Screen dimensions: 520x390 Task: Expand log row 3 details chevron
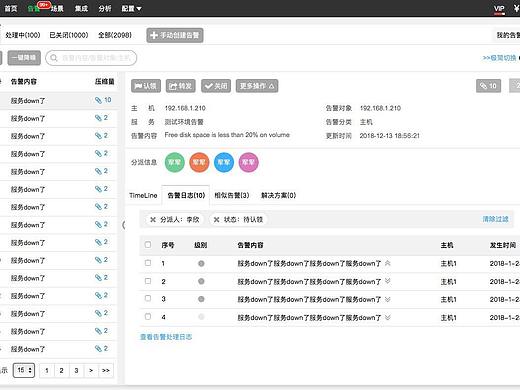[x=388, y=299]
